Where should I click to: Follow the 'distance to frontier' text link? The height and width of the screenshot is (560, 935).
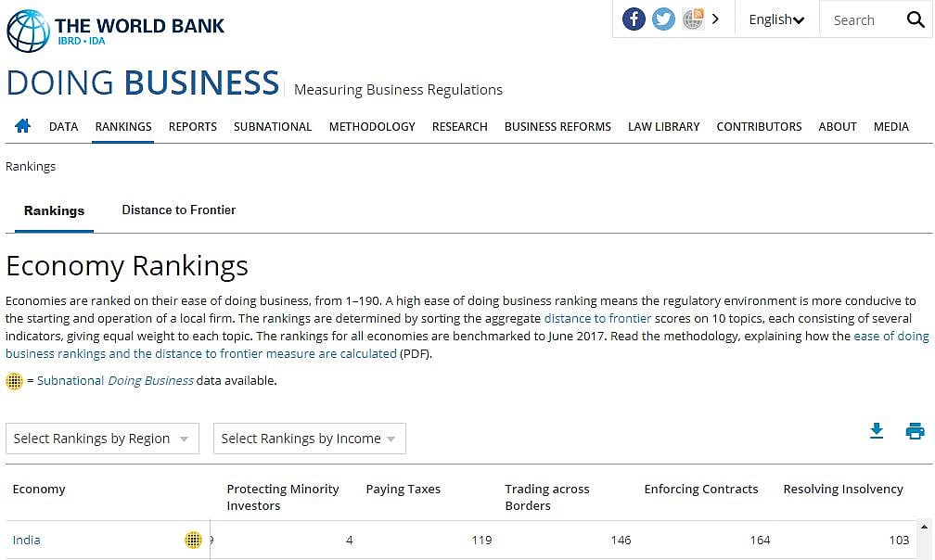(597, 318)
